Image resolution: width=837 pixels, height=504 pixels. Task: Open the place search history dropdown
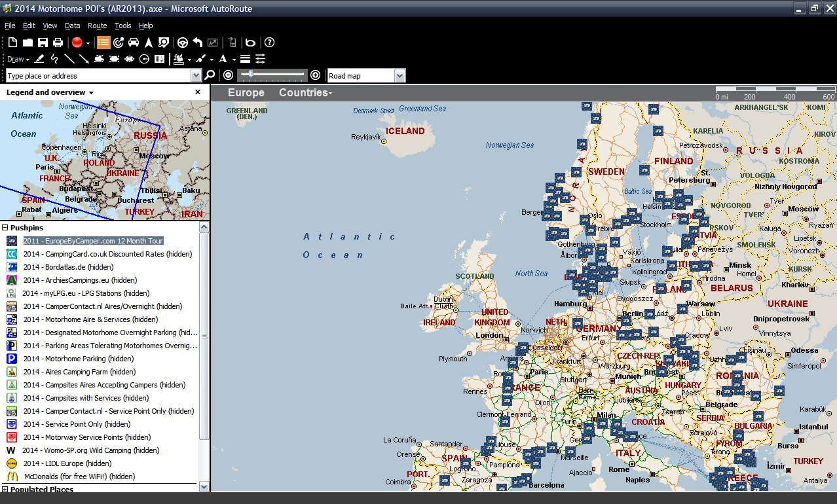tap(196, 76)
